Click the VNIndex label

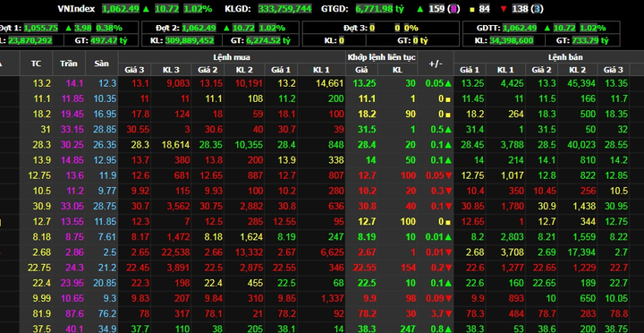point(76,9)
